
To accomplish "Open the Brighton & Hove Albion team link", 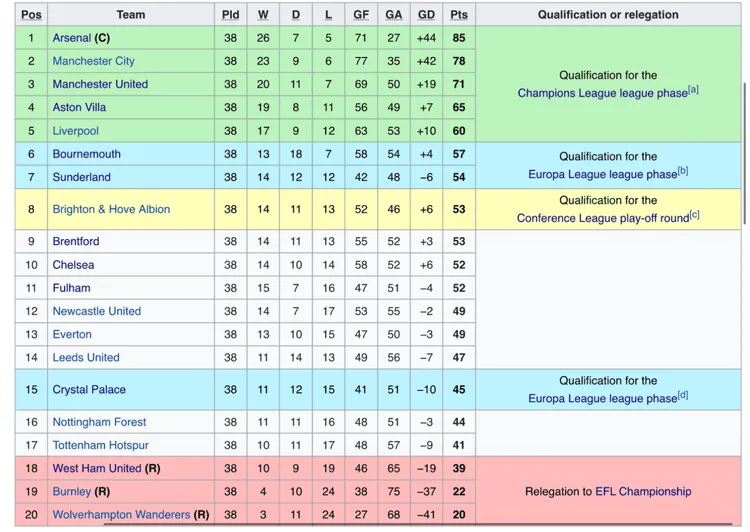I will point(111,209).
